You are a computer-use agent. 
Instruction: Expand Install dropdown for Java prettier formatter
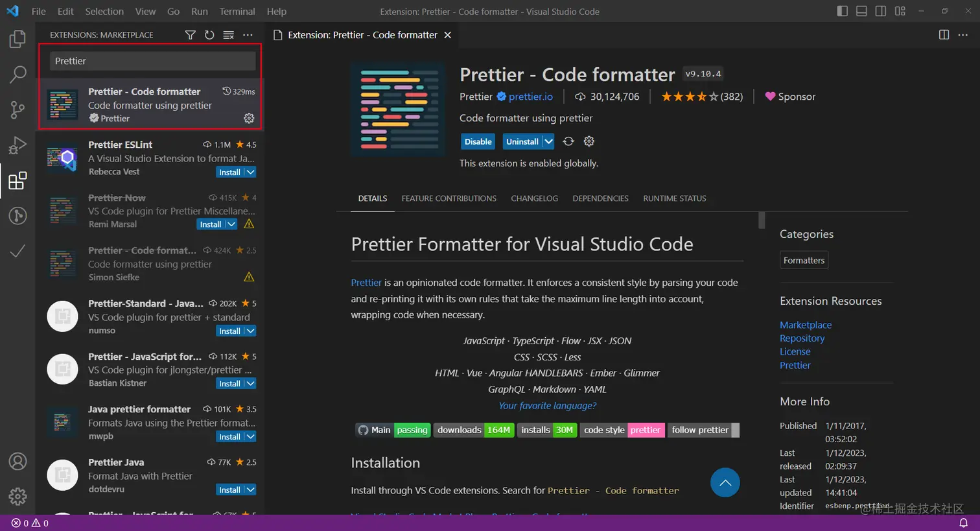250,436
